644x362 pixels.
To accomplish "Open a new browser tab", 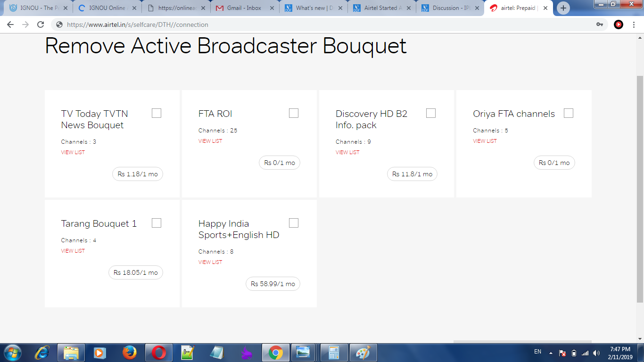I will 563,8.
